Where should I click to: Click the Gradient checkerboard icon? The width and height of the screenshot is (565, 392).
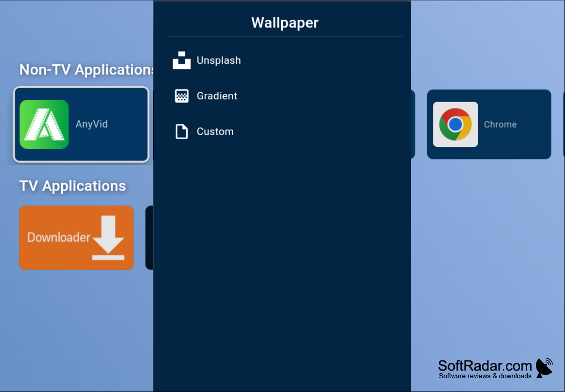tap(182, 96)
